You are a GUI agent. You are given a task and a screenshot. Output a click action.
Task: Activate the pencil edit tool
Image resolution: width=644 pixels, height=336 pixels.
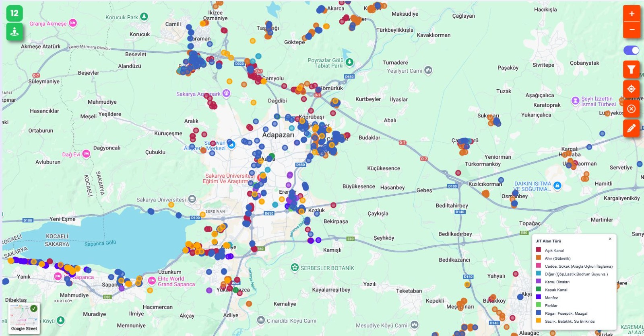tap(631, 128)
